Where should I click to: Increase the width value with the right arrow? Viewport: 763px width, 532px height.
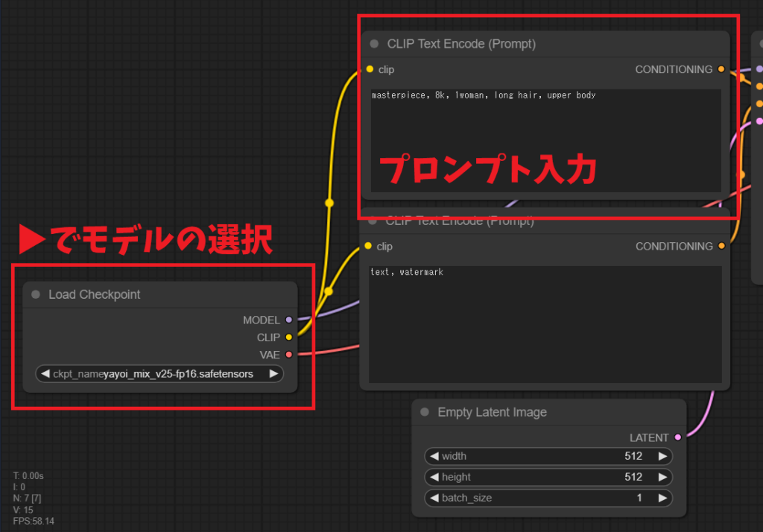pos(662,456)
